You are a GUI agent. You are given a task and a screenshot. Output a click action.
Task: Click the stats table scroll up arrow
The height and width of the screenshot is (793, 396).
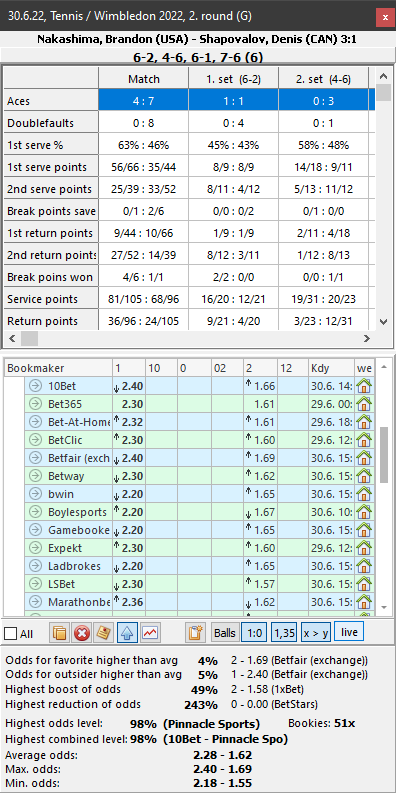coord(383,76)
